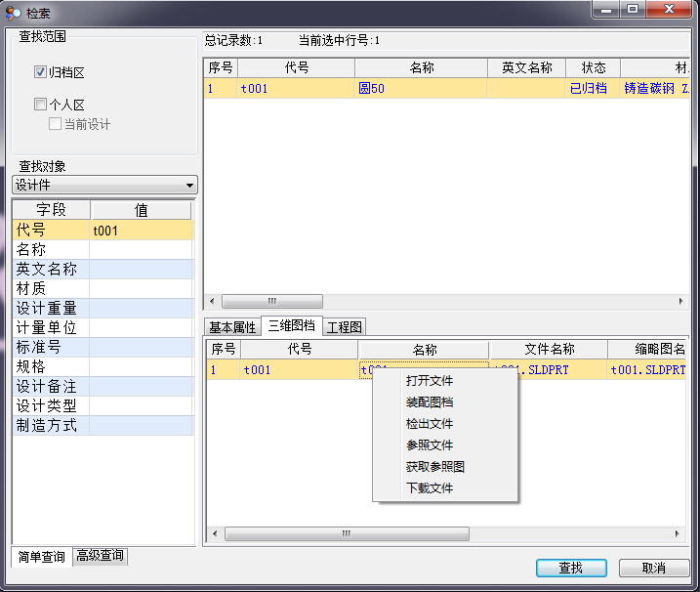Close the 检索 window
Screen dimensions: 700x592
tap(669, 9)
